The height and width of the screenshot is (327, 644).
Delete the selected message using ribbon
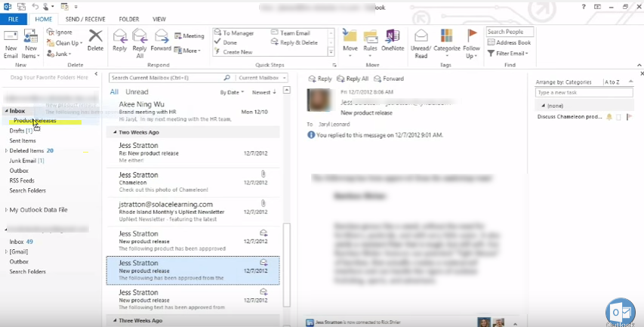point(95,40)
